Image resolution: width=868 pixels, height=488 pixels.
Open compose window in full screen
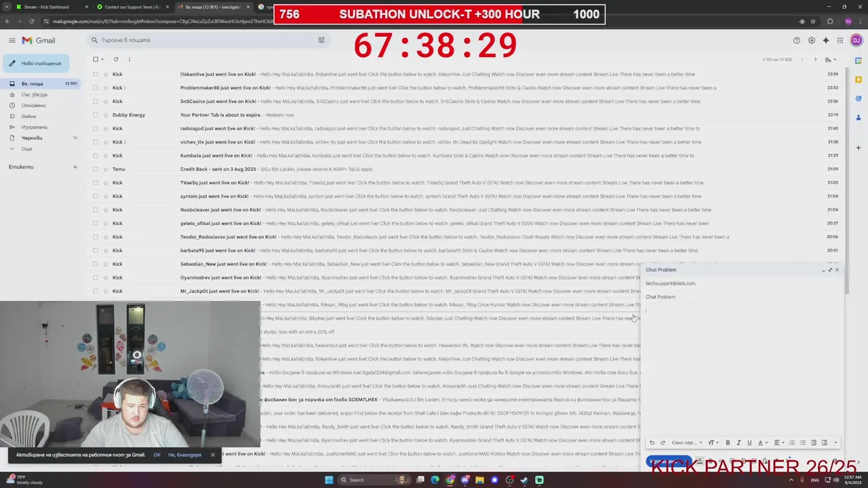(x=830, y=270)
